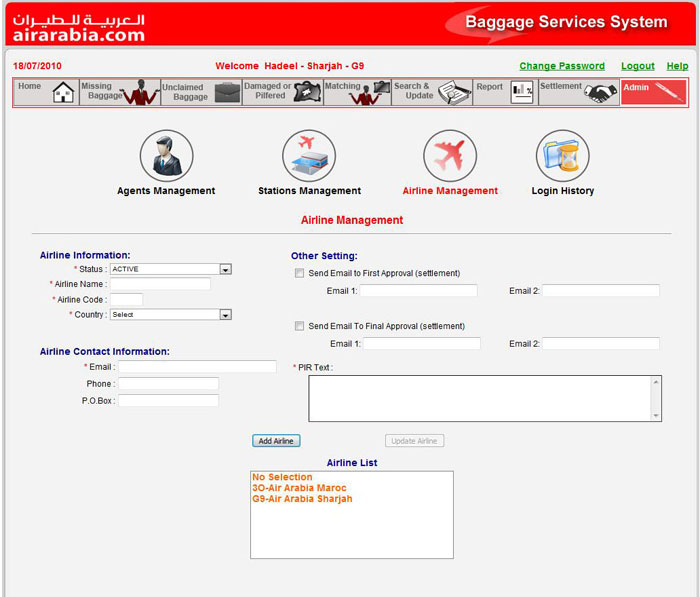Expand the Country dropdown
Image resolution: width=700 pixels, height=597 pixels.
pyautogui.click(x=225, y=315)
